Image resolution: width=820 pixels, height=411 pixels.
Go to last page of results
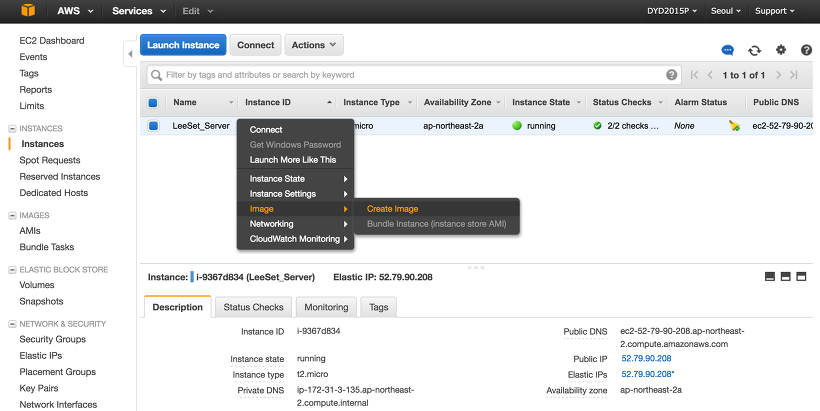pos(794,75)
